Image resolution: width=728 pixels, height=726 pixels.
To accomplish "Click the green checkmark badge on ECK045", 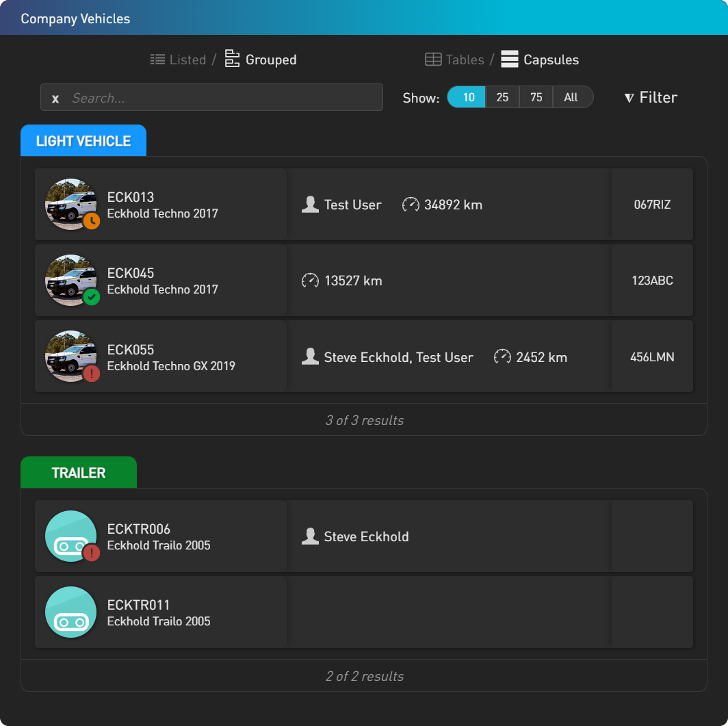I will (x=92, y=297).
